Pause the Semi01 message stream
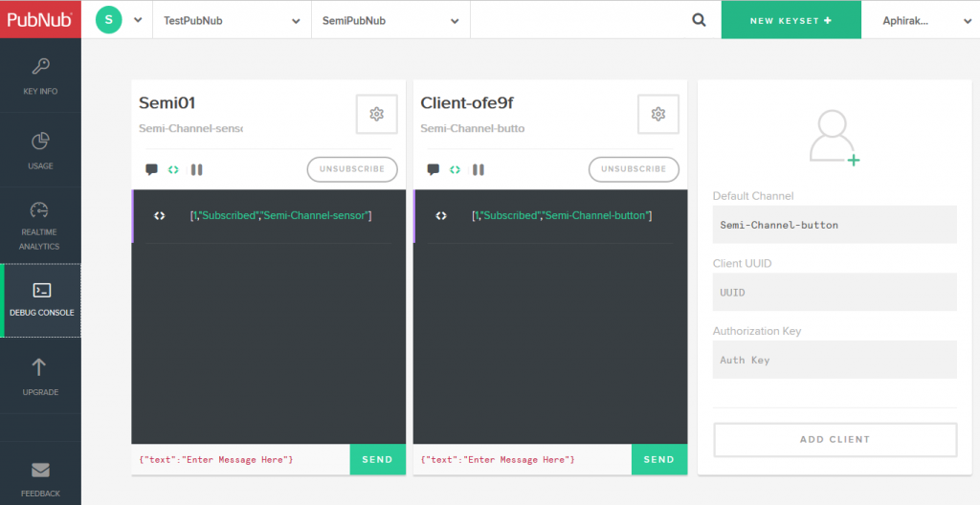The image size is (980, 505). tap(196, 169)
